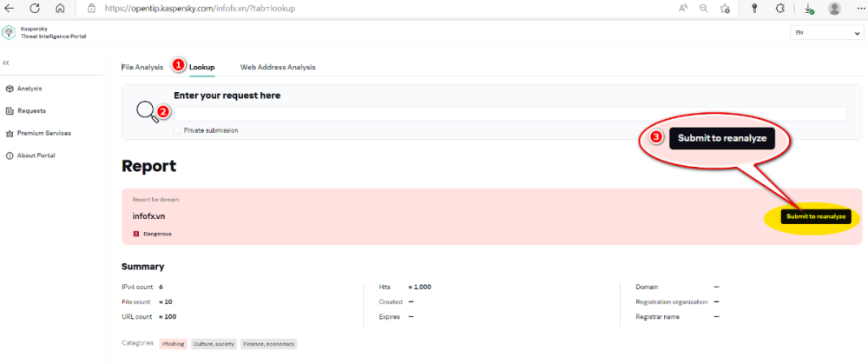Viewport: 868px width, 364px height.
Task: Click the Expires label
Action: point(390,317)
